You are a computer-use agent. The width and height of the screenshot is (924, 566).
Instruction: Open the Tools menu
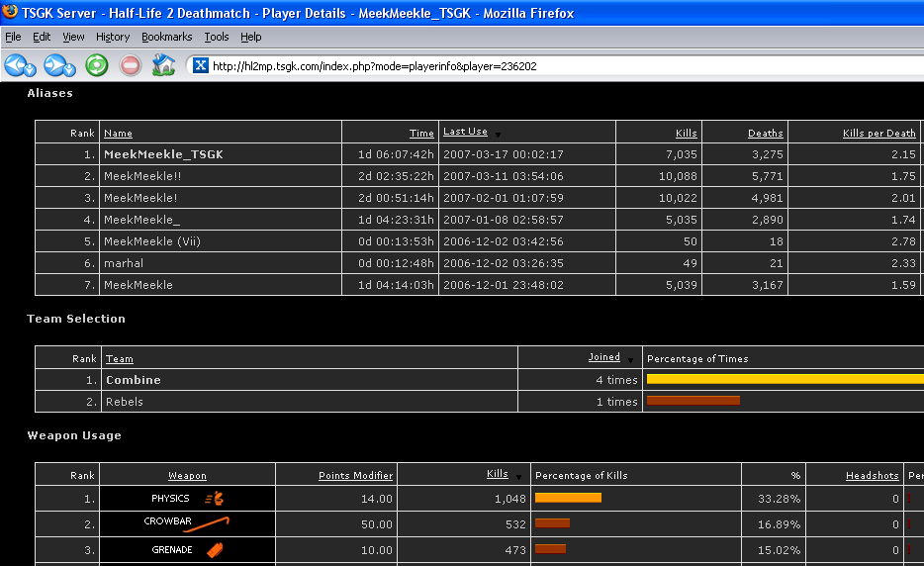coord(216,37)
